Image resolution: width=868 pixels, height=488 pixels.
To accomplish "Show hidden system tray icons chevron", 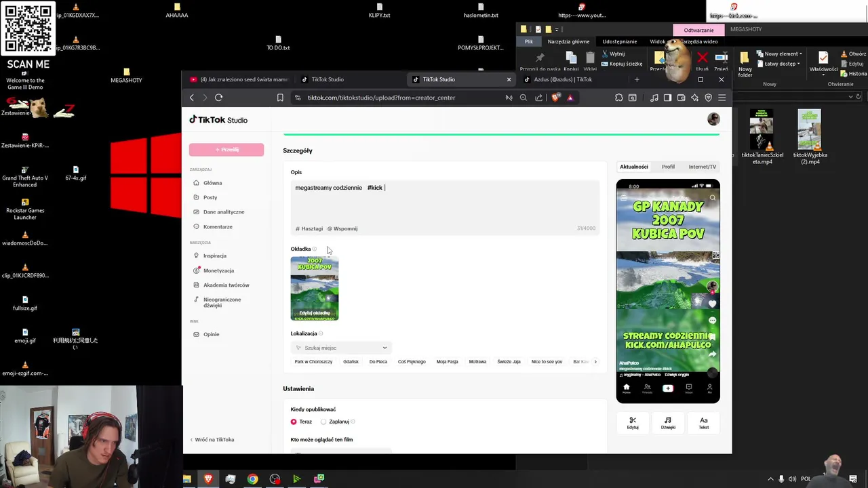I will [x=770, y=479].
